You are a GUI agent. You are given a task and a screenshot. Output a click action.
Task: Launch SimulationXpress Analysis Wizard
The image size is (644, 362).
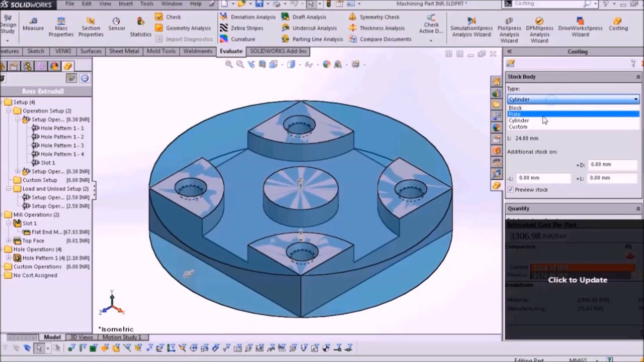[471, 28]
